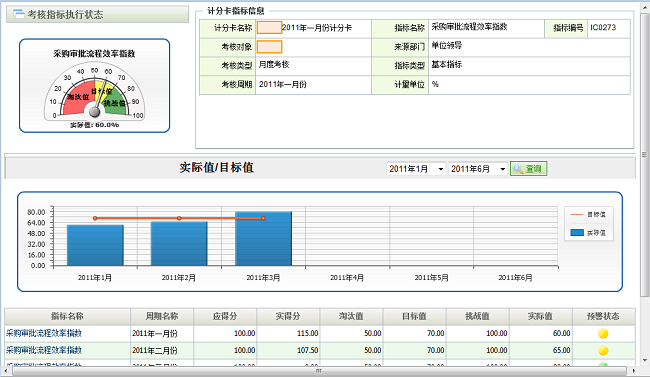Click the 考核指标执行状态 panel header icon
The image size is (650, 377).
pyautogui.click(x=19, y=14)
